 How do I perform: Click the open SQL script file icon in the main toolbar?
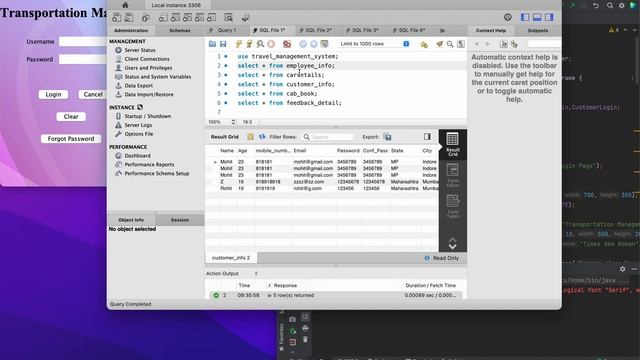(129, 18)
